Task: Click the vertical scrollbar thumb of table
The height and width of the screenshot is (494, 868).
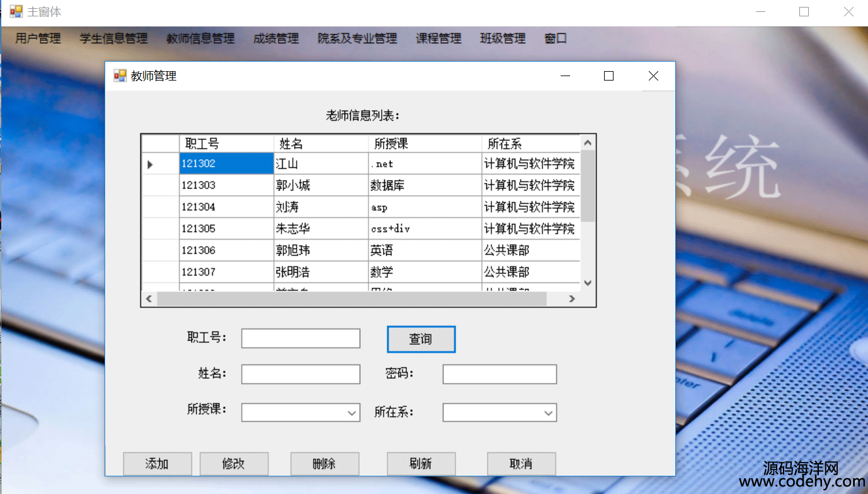Action: 588,186
